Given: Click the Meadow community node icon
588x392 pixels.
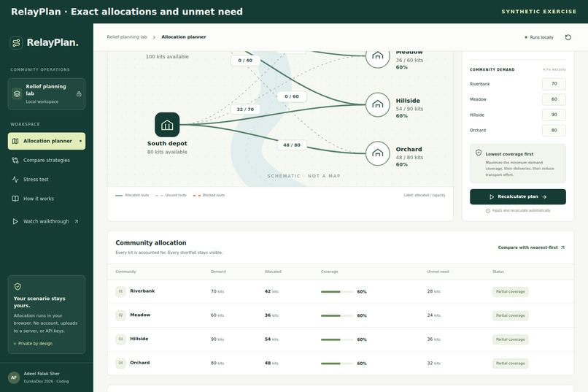Looking at the screenshot, I should [x=378, y=56].
